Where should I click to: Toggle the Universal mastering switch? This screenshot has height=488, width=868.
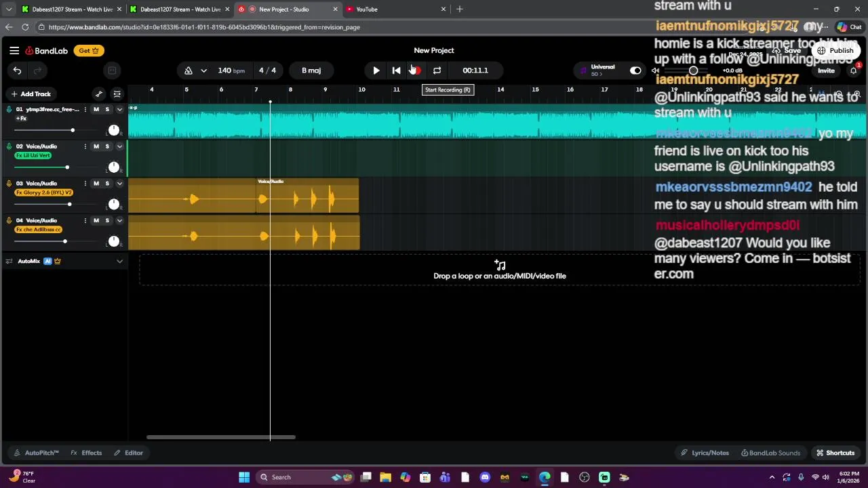635,70
